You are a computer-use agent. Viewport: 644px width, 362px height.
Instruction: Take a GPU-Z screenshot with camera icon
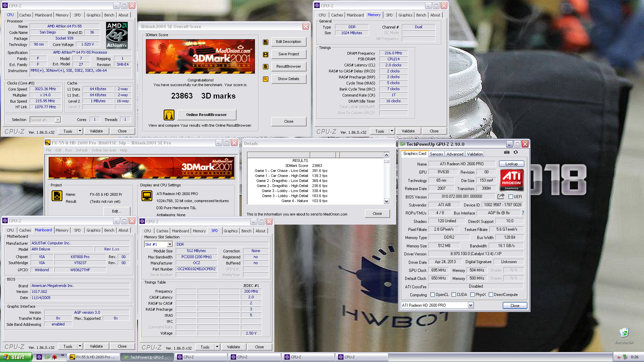[x=507, y=152]
